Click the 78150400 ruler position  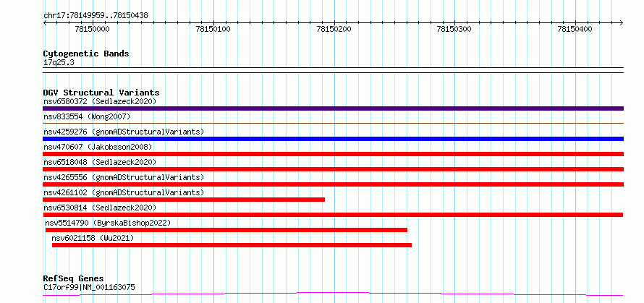[575, 29]
